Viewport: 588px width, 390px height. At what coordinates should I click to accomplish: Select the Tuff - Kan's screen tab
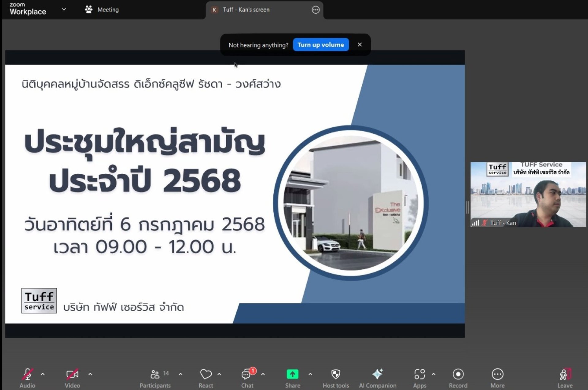246,10
